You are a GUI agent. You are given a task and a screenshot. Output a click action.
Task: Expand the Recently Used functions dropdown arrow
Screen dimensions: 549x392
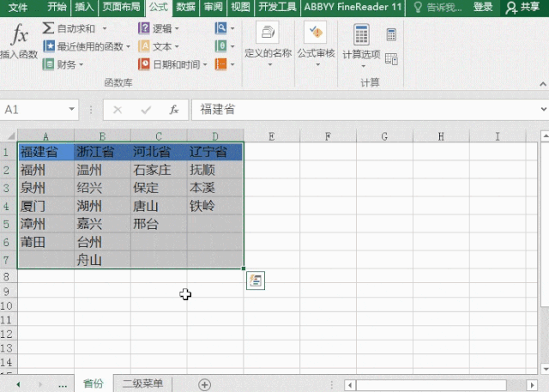[x=128, y=46]
